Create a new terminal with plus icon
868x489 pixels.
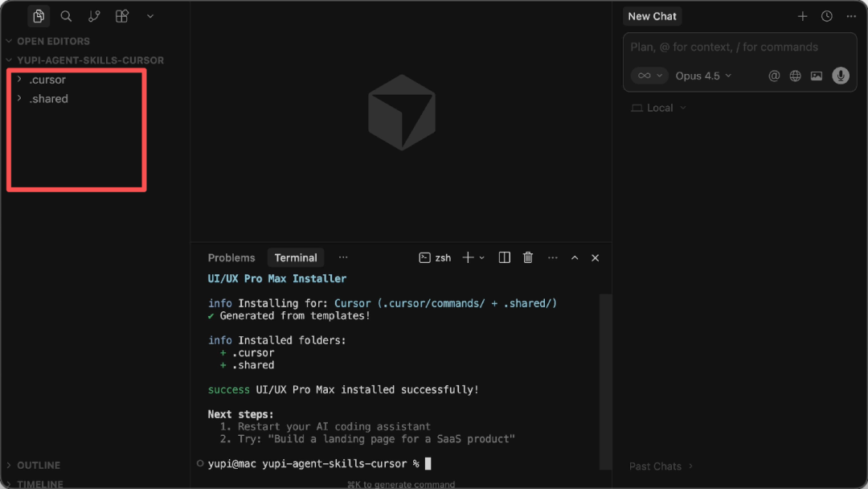tap(468, 257)
